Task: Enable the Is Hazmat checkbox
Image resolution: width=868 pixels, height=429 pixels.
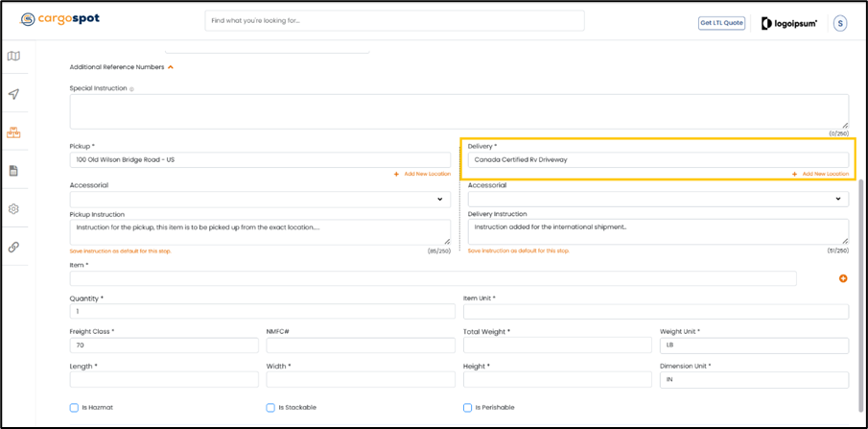Action: click(74, 408)
